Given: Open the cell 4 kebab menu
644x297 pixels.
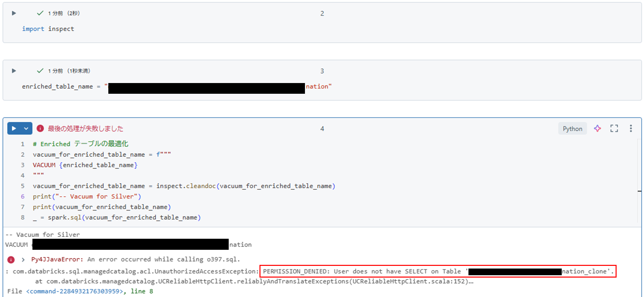Looking at the screenshot, I should click(x=631, y=129).
